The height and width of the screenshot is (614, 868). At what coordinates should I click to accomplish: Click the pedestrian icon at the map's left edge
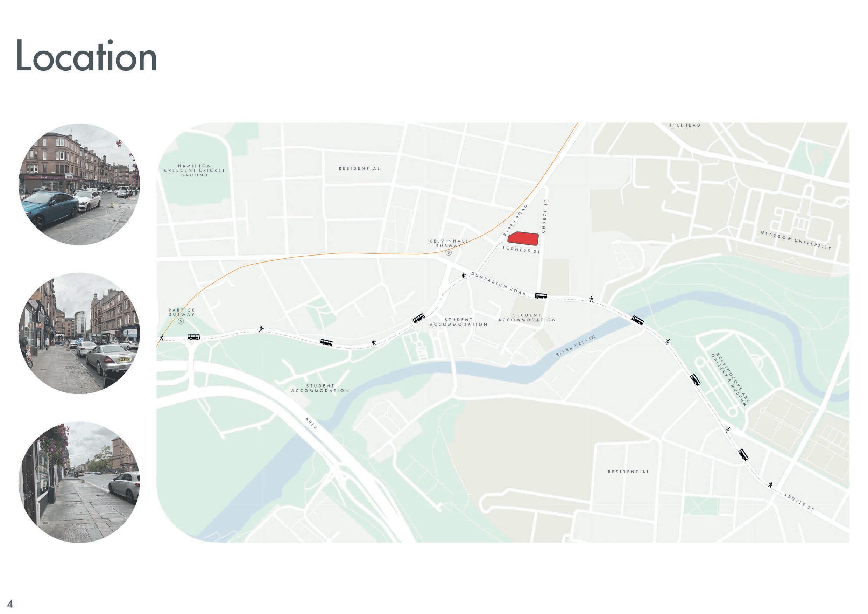(162, 337)
